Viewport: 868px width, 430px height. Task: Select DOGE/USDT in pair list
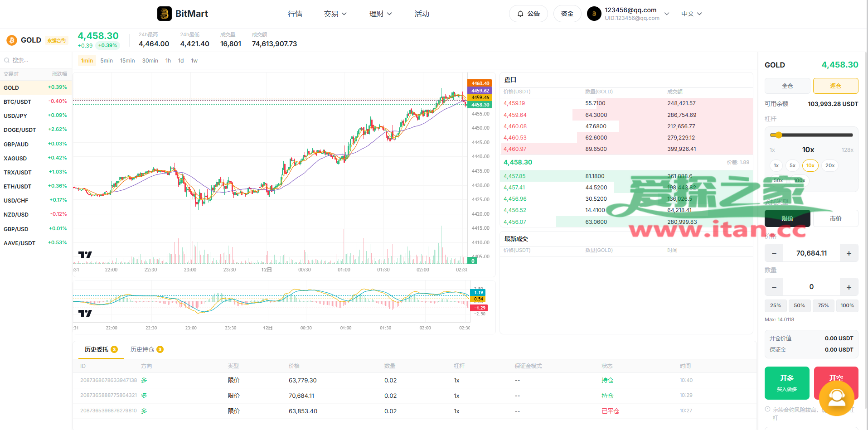pyautogui.click(x=35, y=130)
